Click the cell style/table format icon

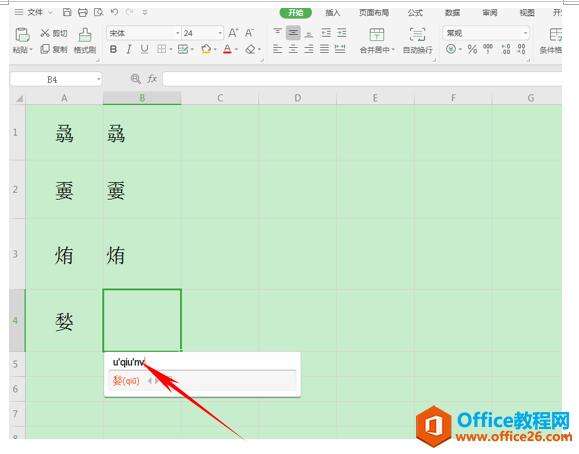(183, 49)
